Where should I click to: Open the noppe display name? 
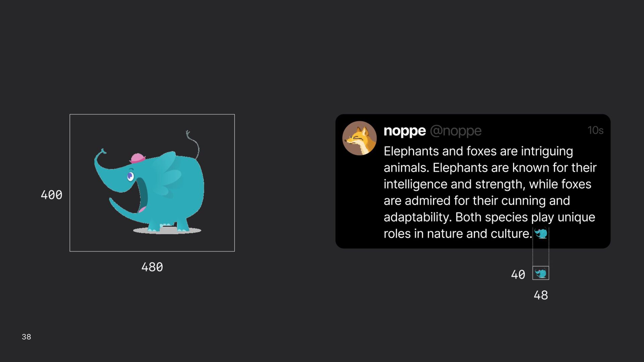tap(405, 131)
